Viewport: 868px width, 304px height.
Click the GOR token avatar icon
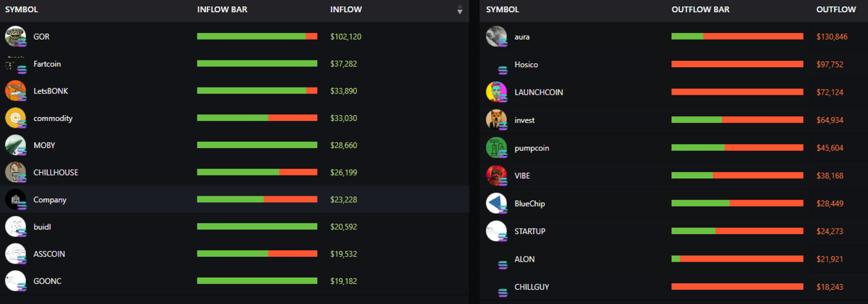pos(15,36)
